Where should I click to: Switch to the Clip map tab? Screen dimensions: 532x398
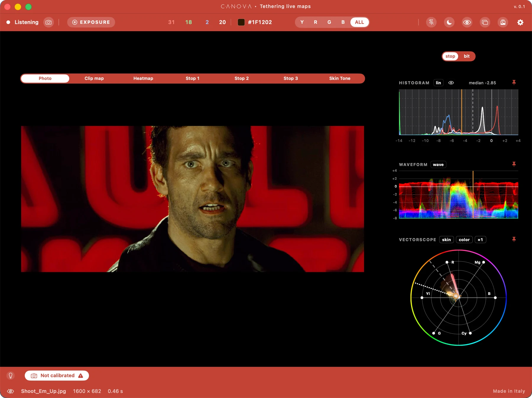pyautogui.click(x=94, y=78)
